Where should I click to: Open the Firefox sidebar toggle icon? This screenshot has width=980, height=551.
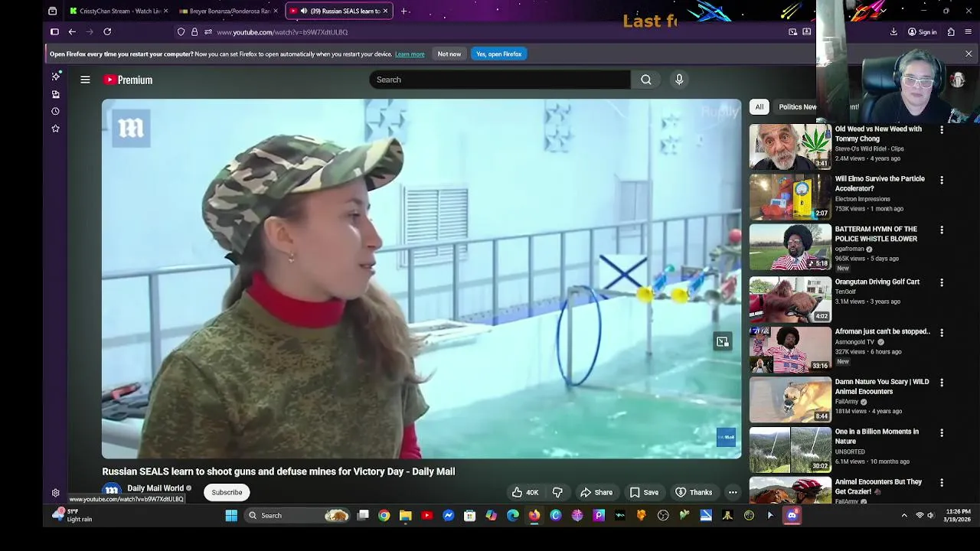(x=54, y=32)
